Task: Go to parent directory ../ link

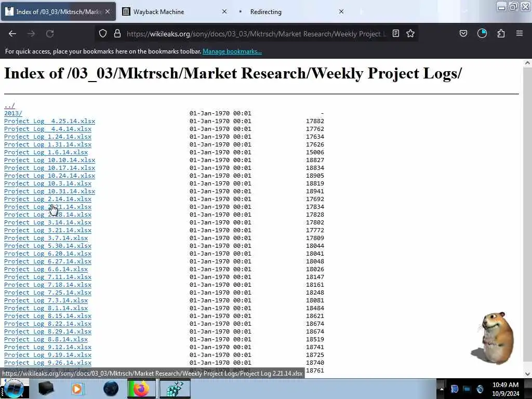Action: click(x=9, y=105)
